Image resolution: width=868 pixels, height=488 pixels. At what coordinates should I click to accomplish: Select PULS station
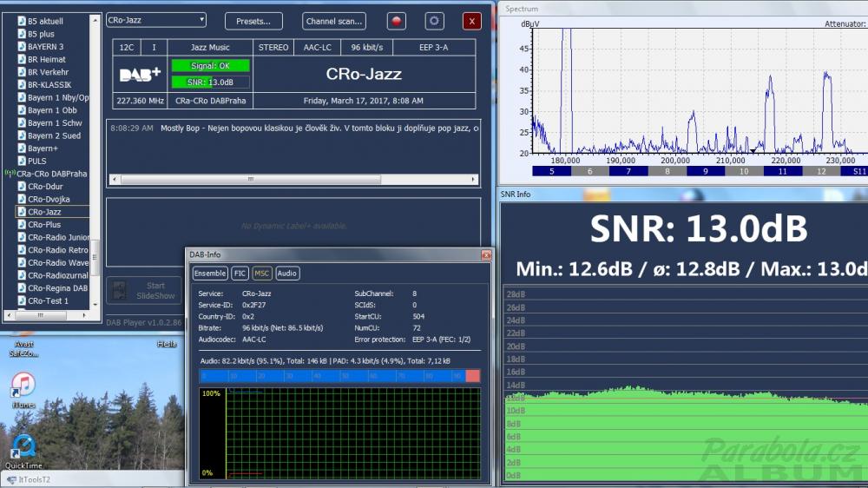pos(36,162)
